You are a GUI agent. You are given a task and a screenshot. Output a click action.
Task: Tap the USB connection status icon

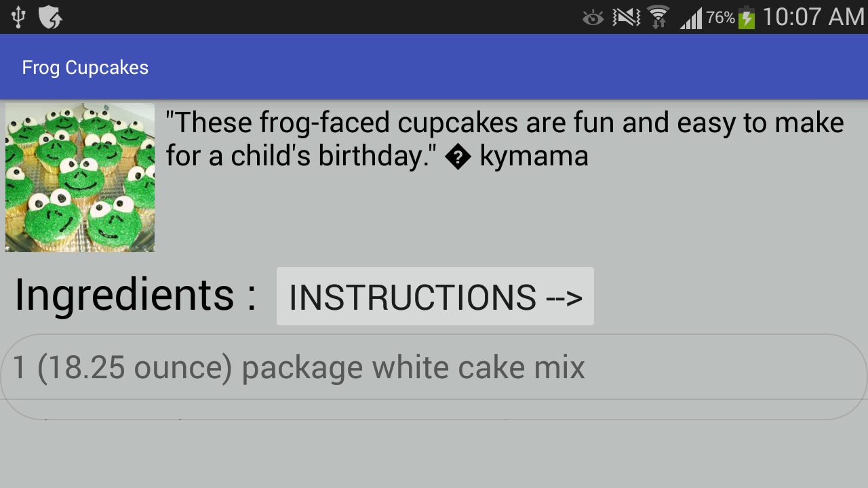pyautogui.click(x=18, y=17)
